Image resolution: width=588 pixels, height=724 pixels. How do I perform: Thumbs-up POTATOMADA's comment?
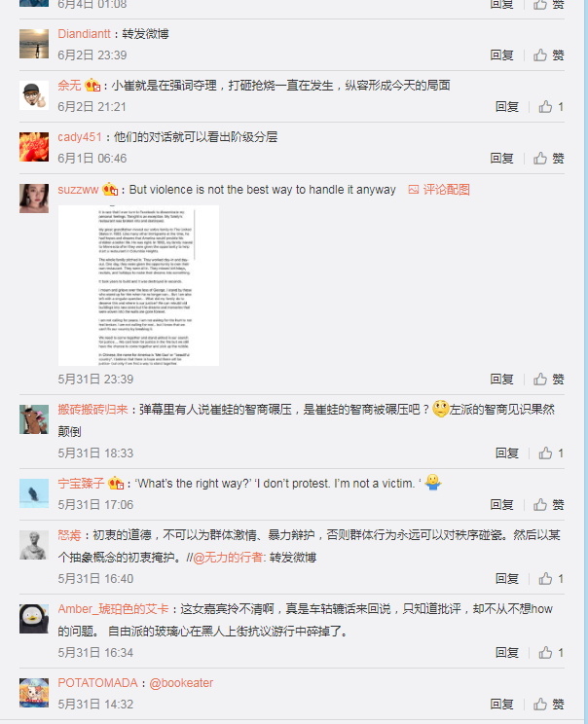click(548, 705)
